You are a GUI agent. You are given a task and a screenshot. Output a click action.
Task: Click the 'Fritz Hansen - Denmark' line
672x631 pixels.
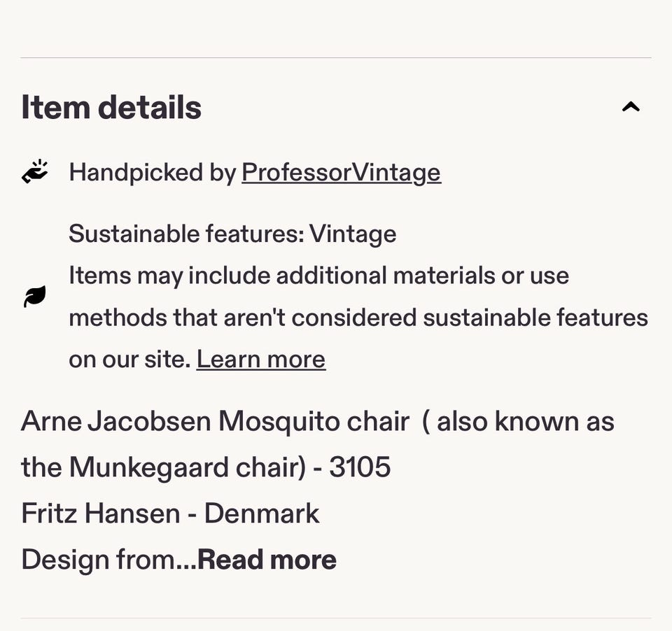[170, 513]
